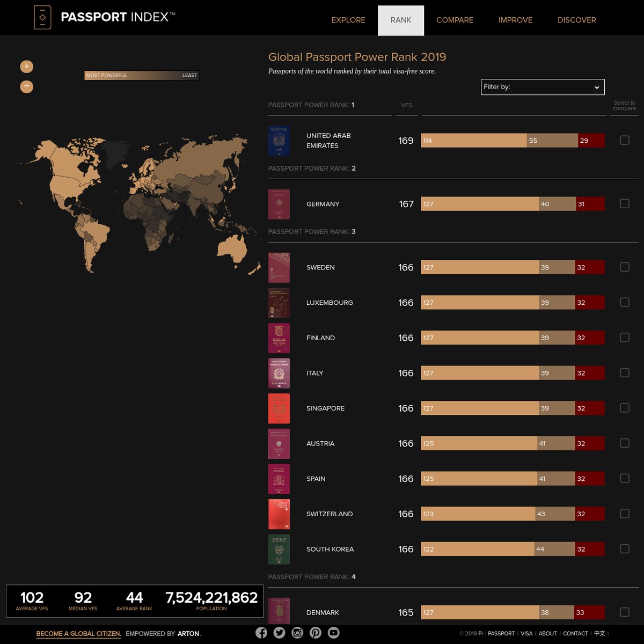This screenshot has height=644, width=644.
Task: Tick compare checkbox for Germany
Action: (x=625, y=203)
